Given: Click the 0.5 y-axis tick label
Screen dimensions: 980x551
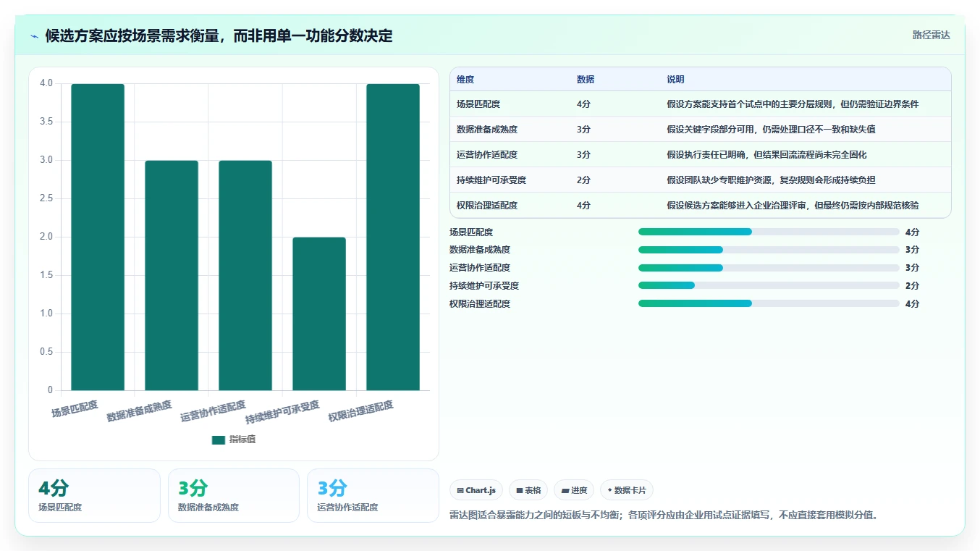Looking at the screenshot, I should (46, 352).
